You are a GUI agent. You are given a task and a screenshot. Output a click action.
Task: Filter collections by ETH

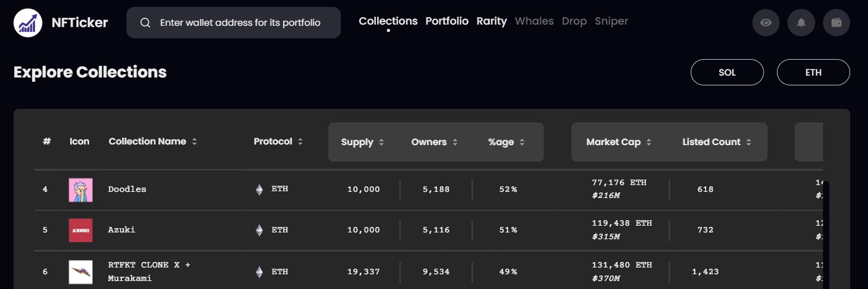pos(813,73)
